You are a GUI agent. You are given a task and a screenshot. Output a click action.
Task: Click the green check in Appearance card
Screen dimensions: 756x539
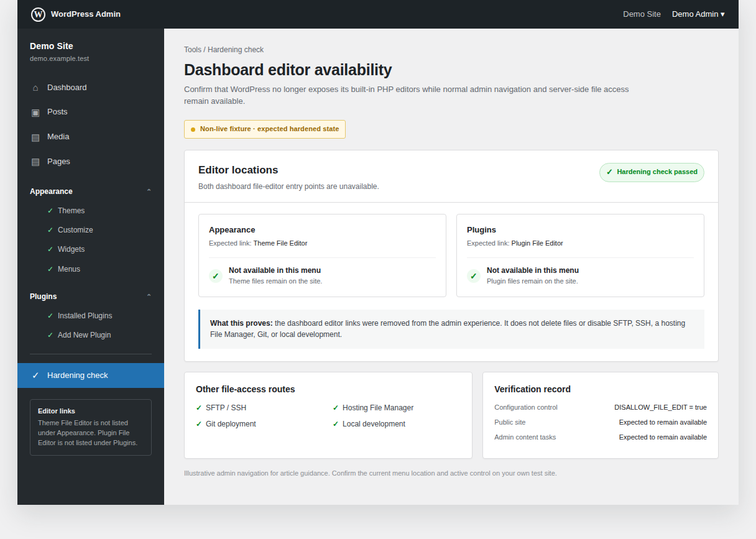coord(216,276)
